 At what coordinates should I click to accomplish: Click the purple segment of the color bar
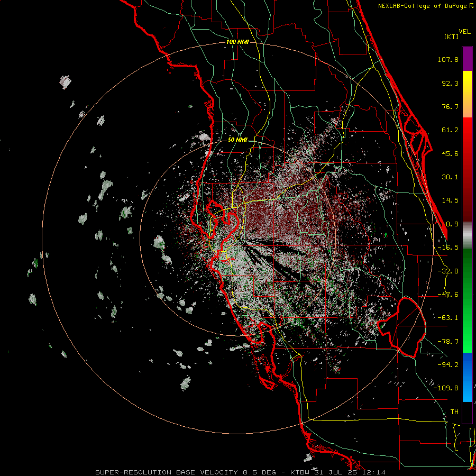467,59
